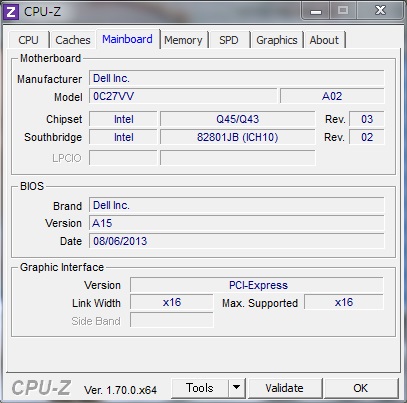Image resolution: width=407 pixels, height=403 pixels.
Task: Click the Southbridge Rev. 02 value
Action: [x=367, y=137]
